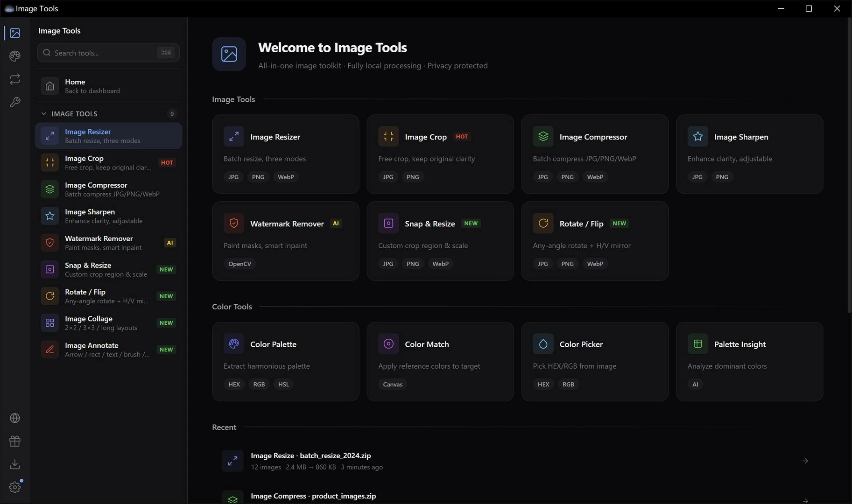Click the NEW badge beside Image Collage
Screen dimensions: 852x504
pos(166,323)
